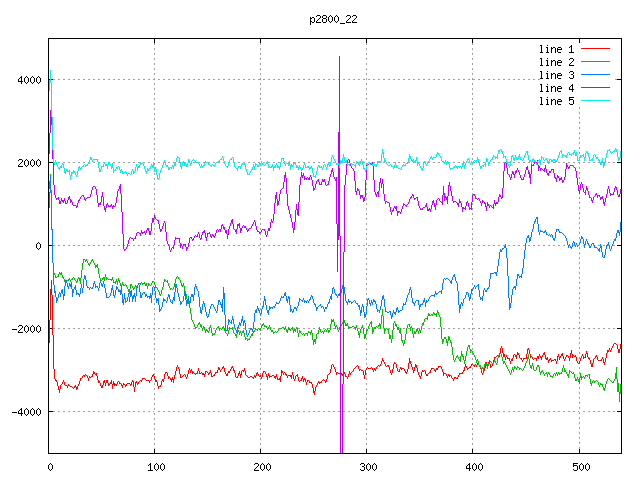Screen dimensions: 640x480
Task: Click the x-axis label 100
Action: pyautogui.click(x=156, y=467)
